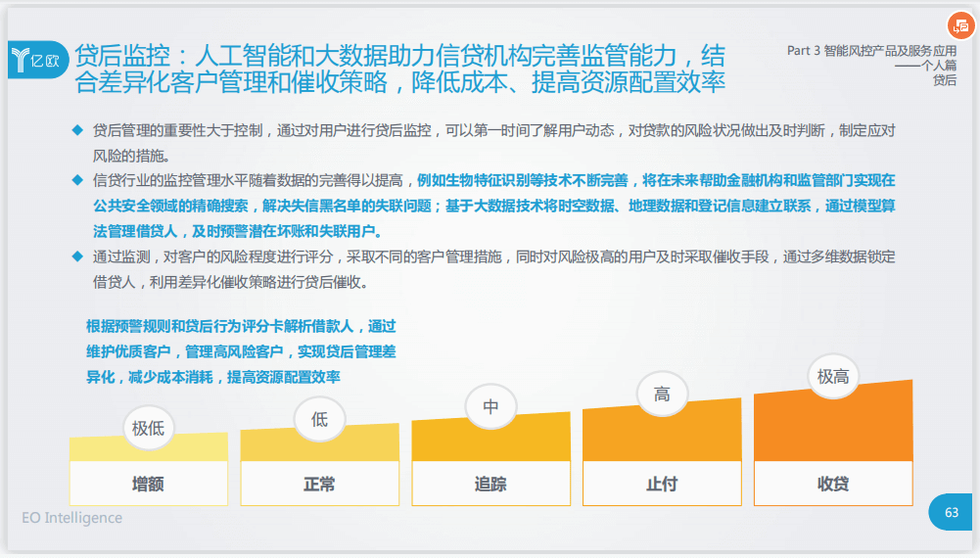The height and width of the screenshot is (558, 980).
Task: Click the caption line starting 异化，减少成本消耗
Action: (x=213, y=377)
